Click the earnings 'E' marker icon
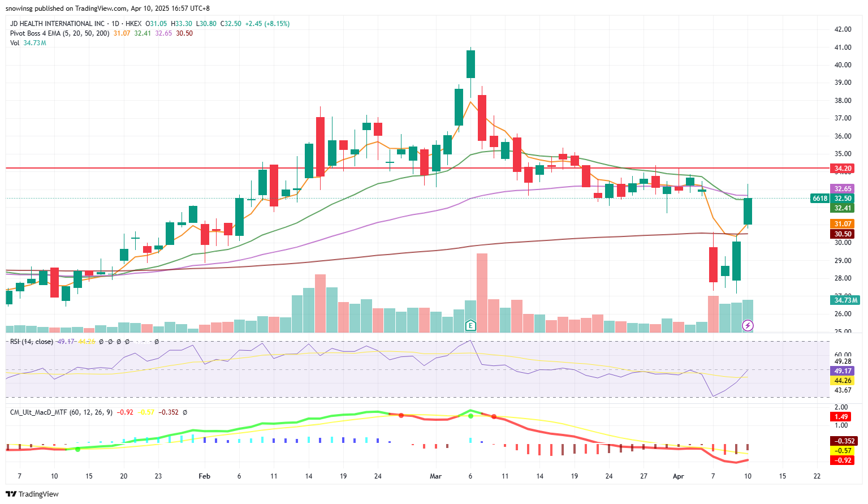Image resolution: width=868 pixels, height=504 pixels. pos(470,325)
